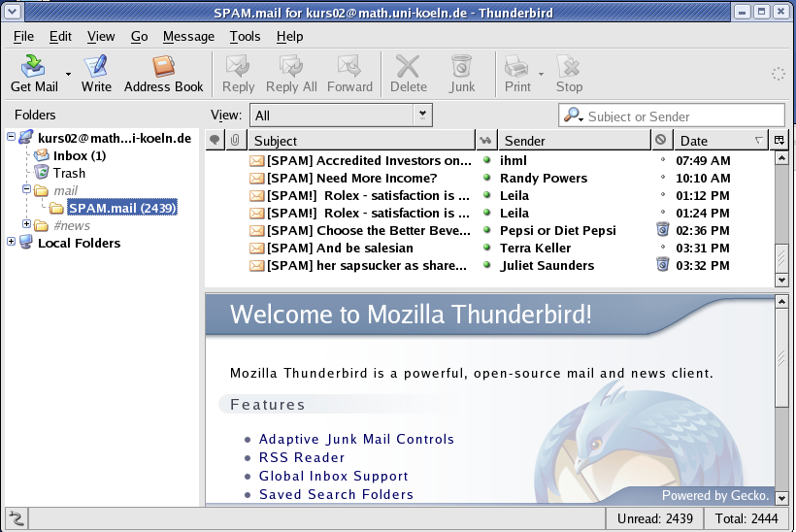The height and width of the screenshot is (532, 796).
Task: Unmark junk on Pepsi or Diet Pepsi message
Action: (662, 229)
